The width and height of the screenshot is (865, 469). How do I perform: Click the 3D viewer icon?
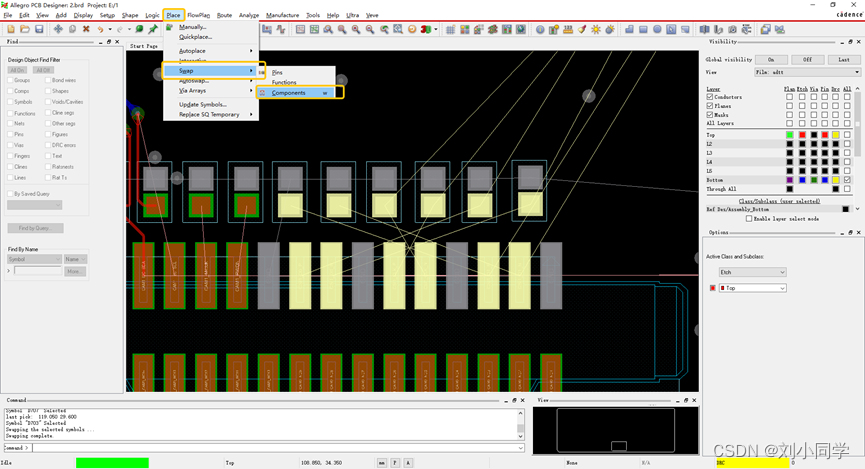coord(425,29)
